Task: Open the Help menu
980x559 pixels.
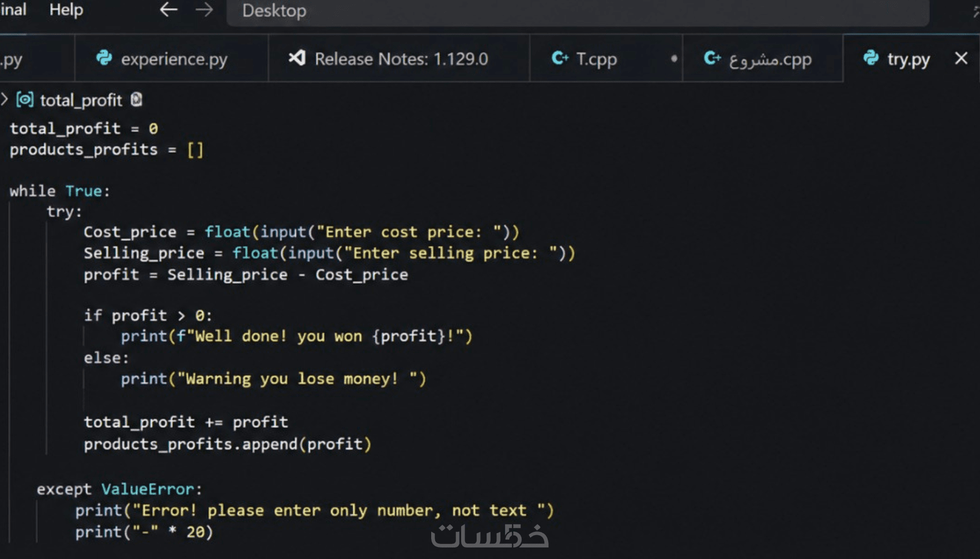Action: click(x=66, y=10)
